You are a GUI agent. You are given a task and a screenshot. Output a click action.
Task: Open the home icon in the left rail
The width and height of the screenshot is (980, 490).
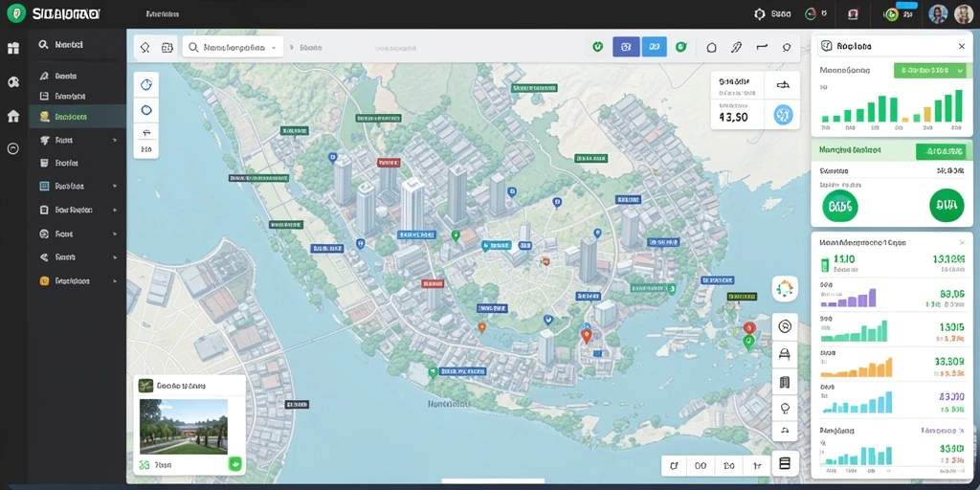click(x=13, y=116)
